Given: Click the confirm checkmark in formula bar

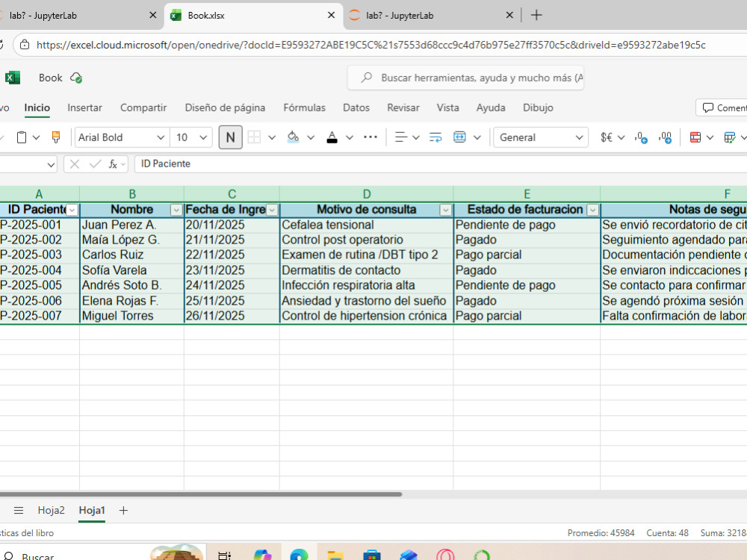Looking at the screenshot, I should (x=96, y=164).
